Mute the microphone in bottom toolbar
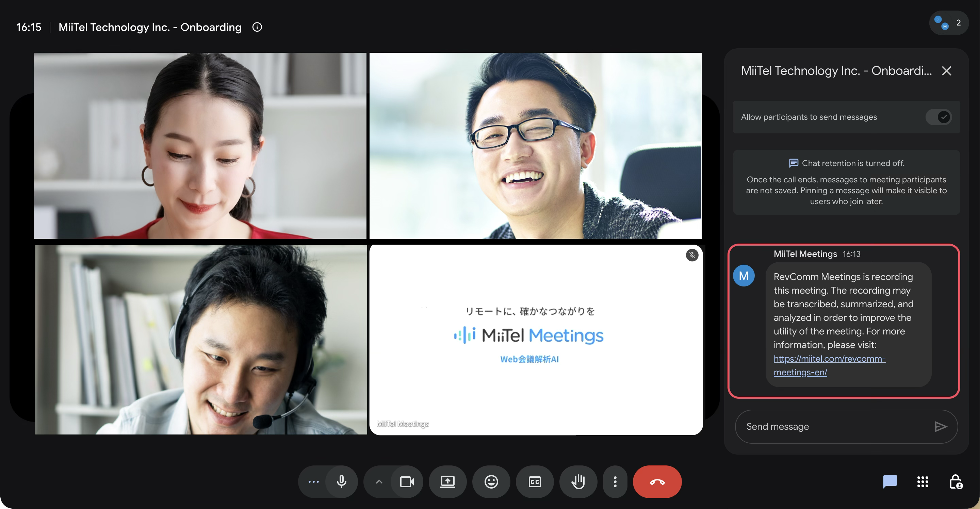980x509 pixels. [x=342, y=481]
